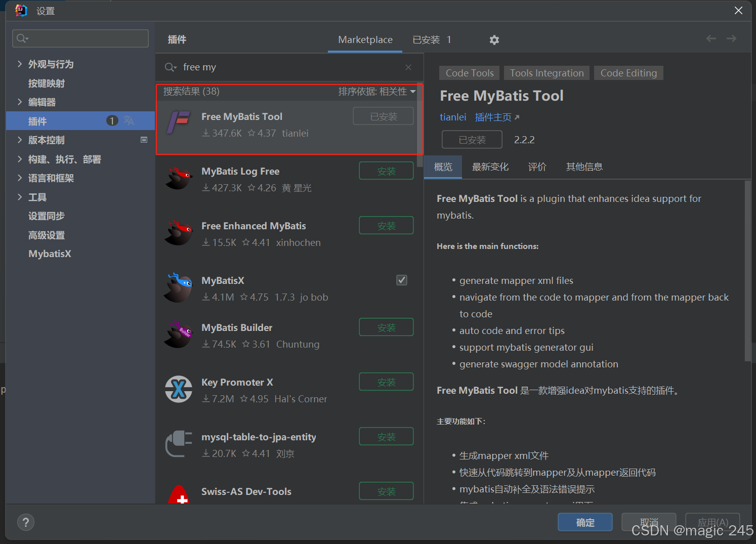Screen dimensions: 756x544
Task: Toggle the MyBatisX enabled checkbox
Action: point(402,280)
